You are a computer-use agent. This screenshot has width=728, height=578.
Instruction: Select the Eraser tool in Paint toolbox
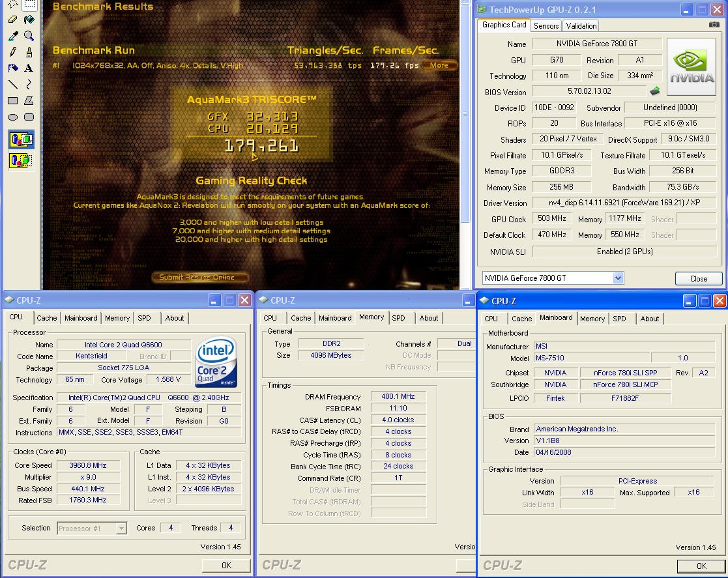[13, 20]
